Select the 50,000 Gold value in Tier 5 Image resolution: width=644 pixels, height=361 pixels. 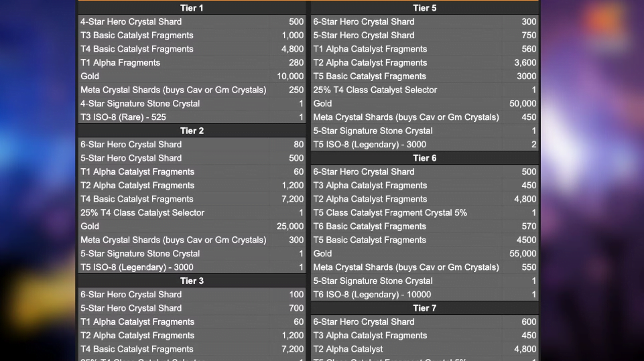click(x=521, y=104)
